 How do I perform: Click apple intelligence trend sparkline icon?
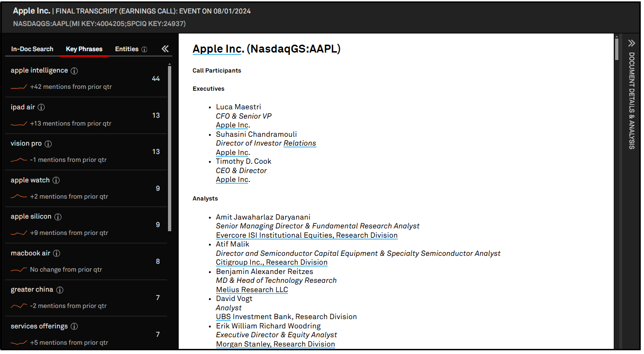coord(19,87)
